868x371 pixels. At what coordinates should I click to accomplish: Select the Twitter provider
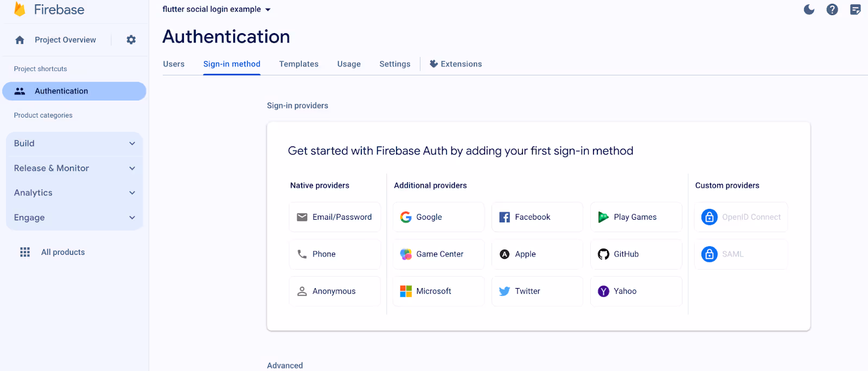(537, 291)
